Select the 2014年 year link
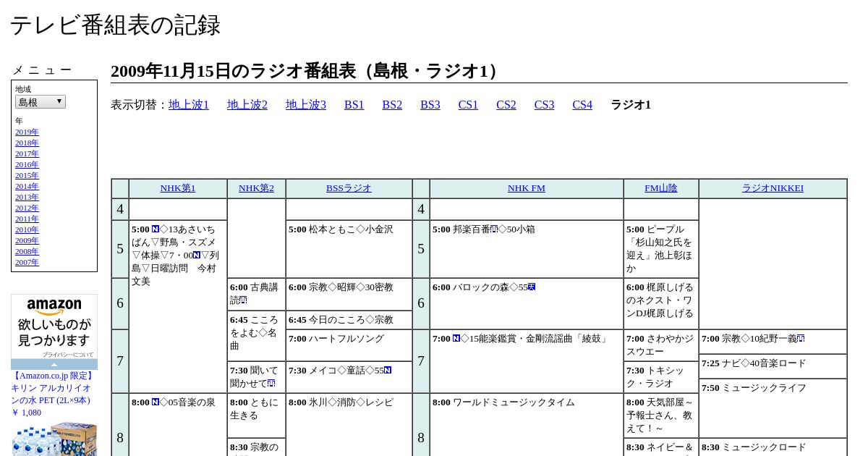868x456 pixels. point(27,187)
